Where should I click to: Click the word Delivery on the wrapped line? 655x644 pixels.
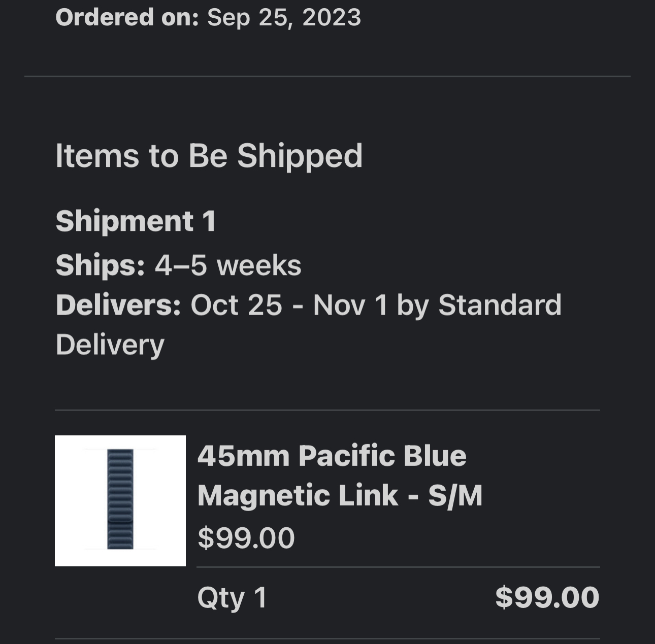(x=110, y=345)
